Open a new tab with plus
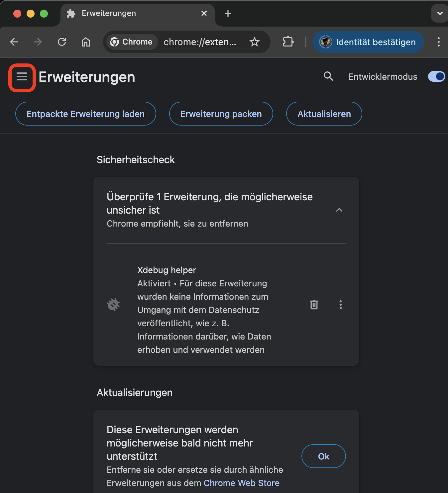The image size is (448, 493). coord(228,13)
